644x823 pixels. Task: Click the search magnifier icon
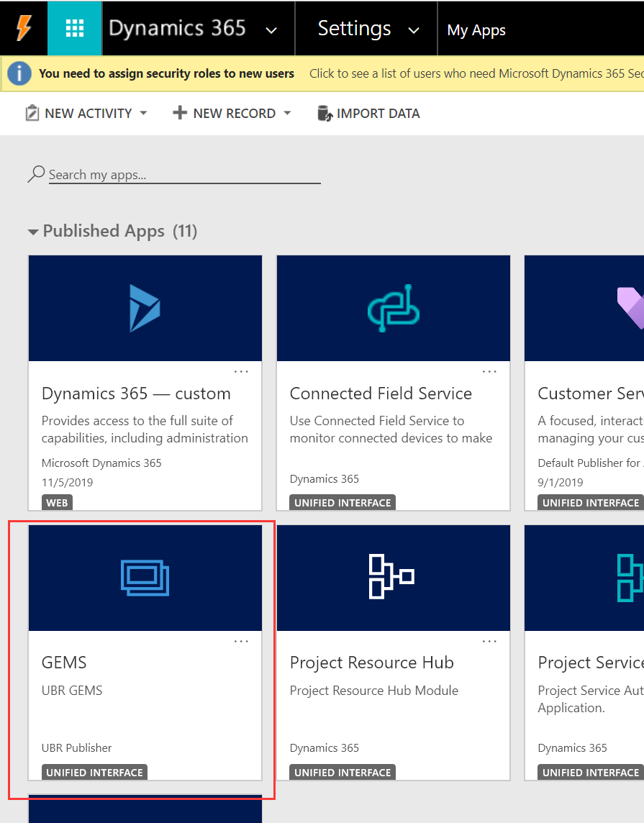coord(35,173)
